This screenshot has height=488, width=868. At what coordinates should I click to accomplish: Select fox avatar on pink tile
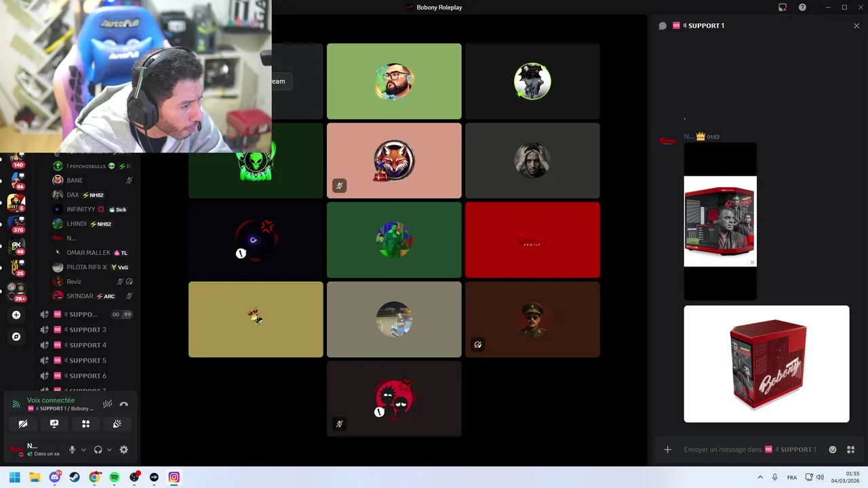point(394,161)
